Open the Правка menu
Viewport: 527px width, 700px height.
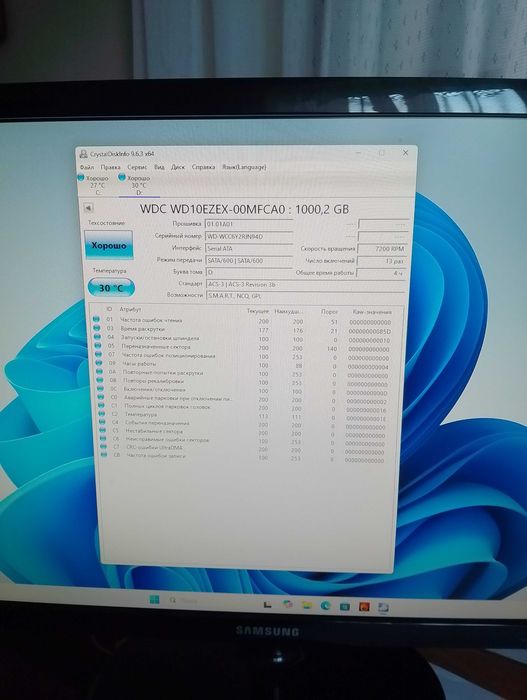[110, 167]
